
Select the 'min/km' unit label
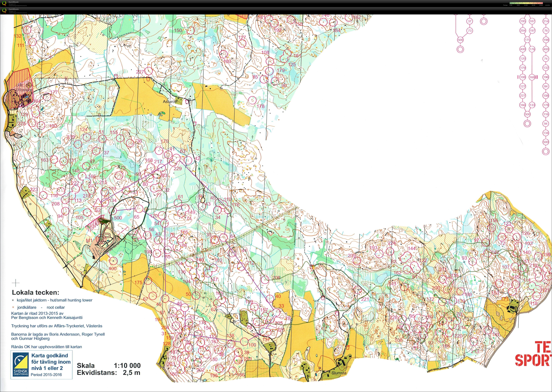pyautogui.click(x=547, y=5)
